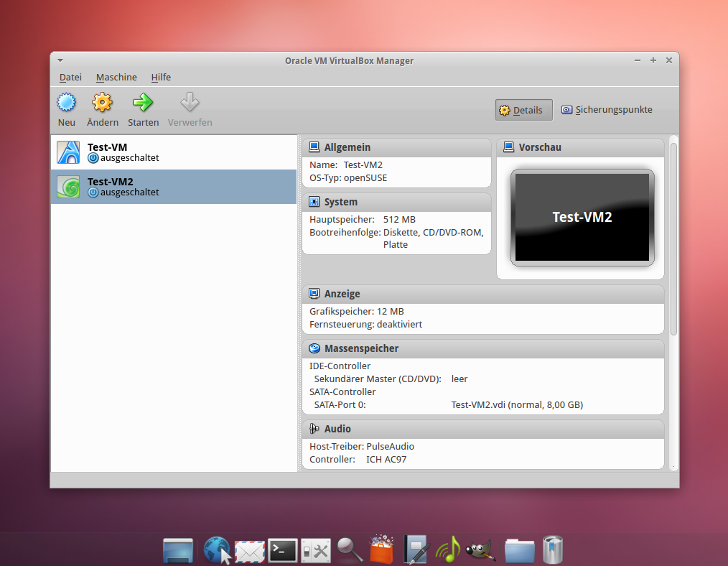The image size is (728, 566).
Task: Click the Test-VM2.vdi disk entry
Action: [x=517, y=405]
